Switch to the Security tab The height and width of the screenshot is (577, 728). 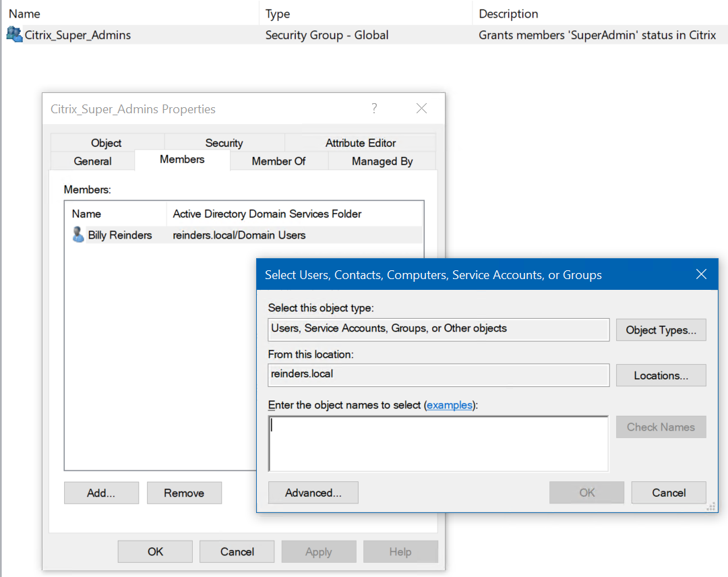[x=224, y=143]
